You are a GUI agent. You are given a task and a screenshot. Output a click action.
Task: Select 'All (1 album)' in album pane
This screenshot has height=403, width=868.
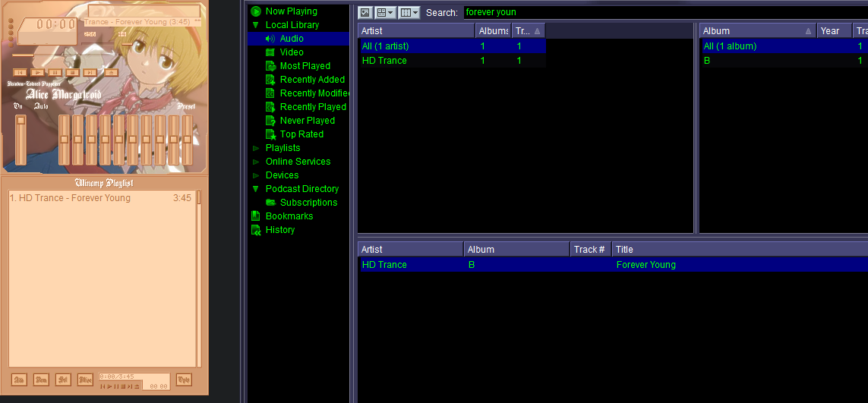(730, 46)
